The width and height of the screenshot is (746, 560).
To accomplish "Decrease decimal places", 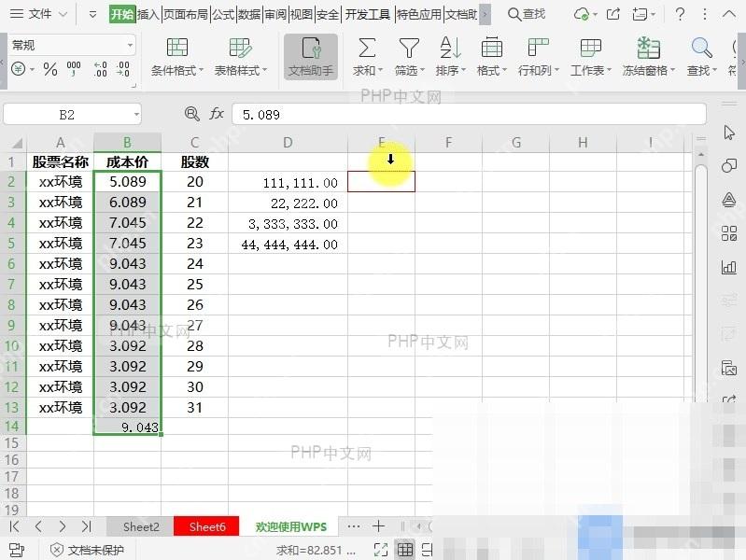I will point(122,69).
